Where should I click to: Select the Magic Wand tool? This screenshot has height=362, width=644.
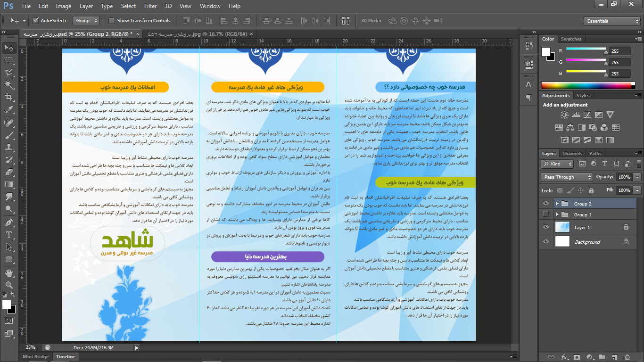tap(9, 85)
